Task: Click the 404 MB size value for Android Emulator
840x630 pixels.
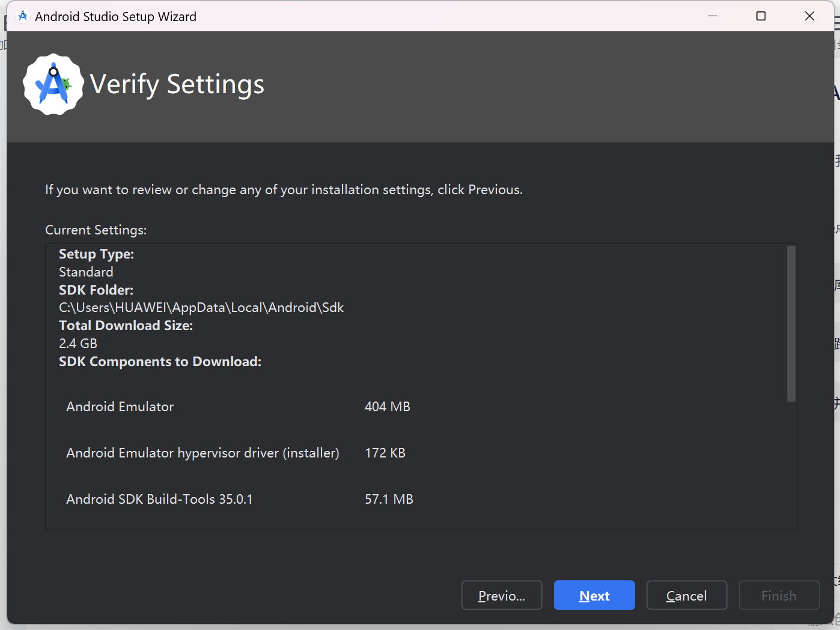Action: click(x=387, y=406)
